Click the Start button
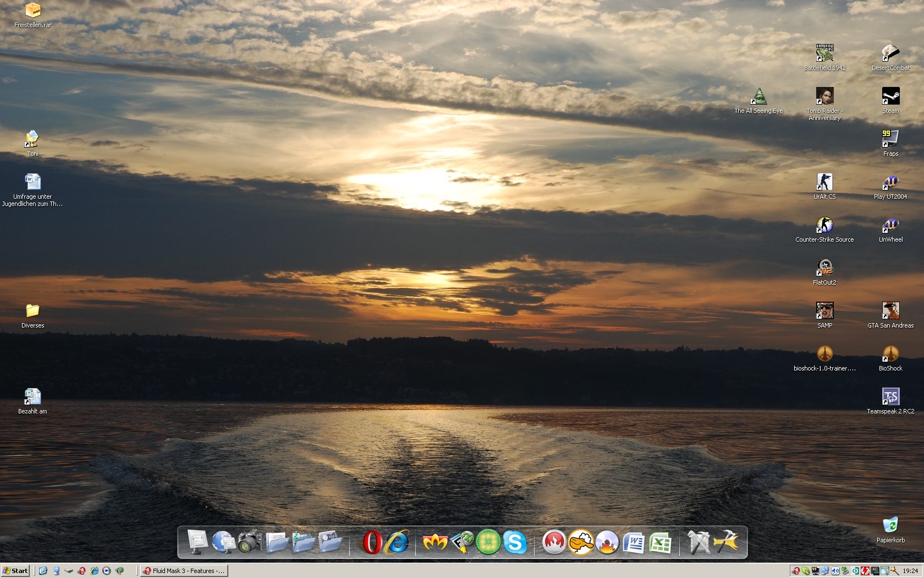Screen dimensions: 924x578 pos(15,571)
